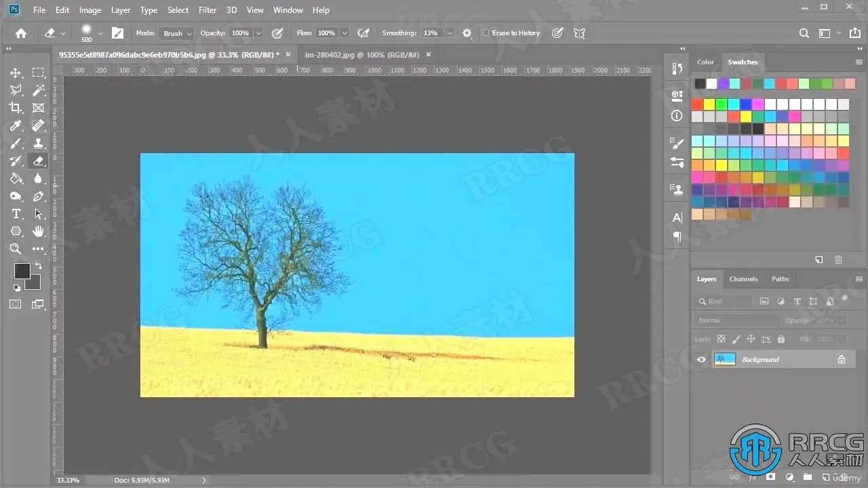Open the Flow slider dropdown arrow
The width and height of the screenshot is (868, 488).
point(344,33)
